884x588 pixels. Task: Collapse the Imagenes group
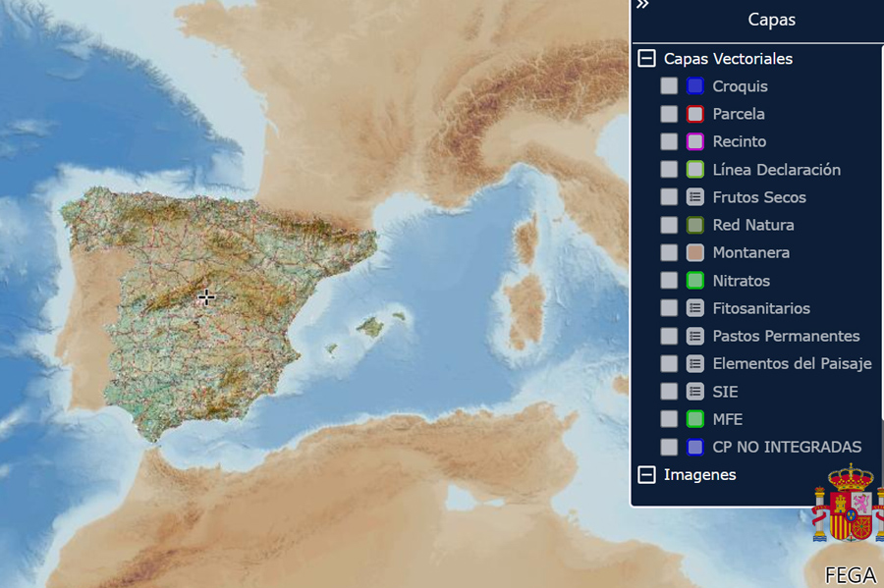pyautogui.click(x=646, y=475)
